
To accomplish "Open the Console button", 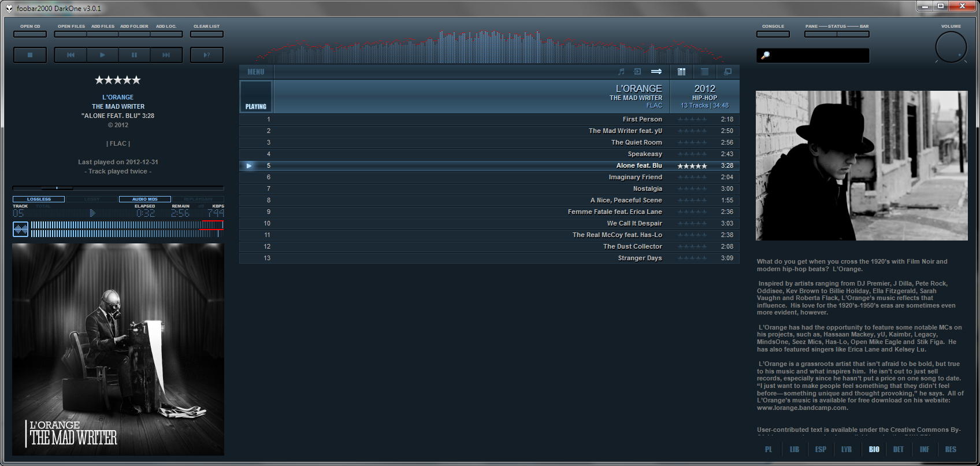I will [773, 34].
